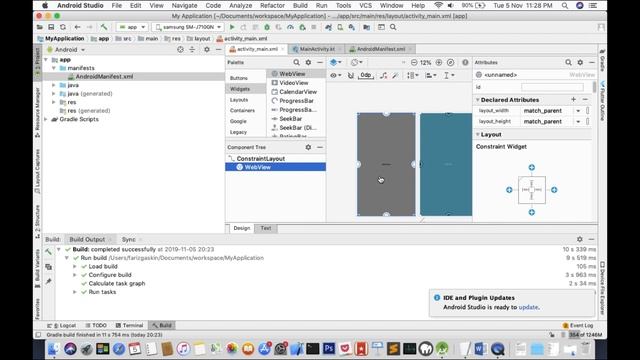
Task: Click the default margins 0dp control
Action: (366, 75)
